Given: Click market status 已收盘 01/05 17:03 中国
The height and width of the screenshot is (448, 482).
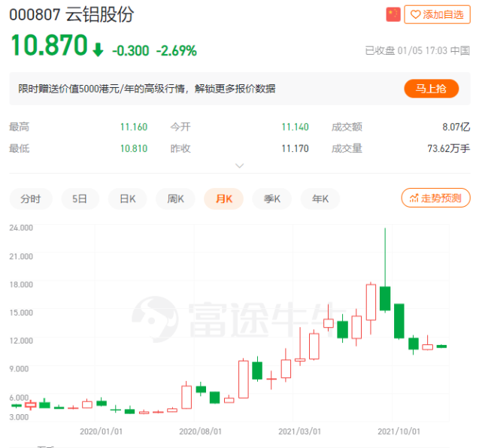Looking at the screenshot, I should [417, 50].
